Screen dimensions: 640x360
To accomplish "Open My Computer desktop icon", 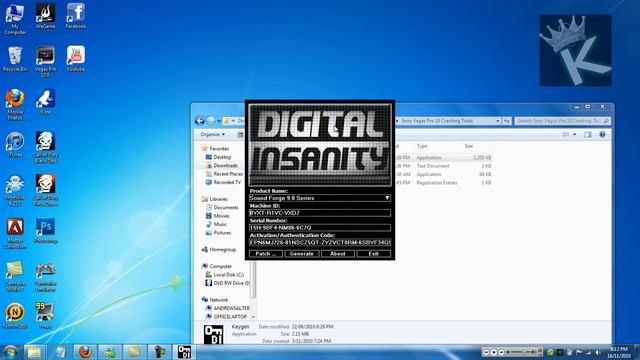I will (x=15, y=20).
